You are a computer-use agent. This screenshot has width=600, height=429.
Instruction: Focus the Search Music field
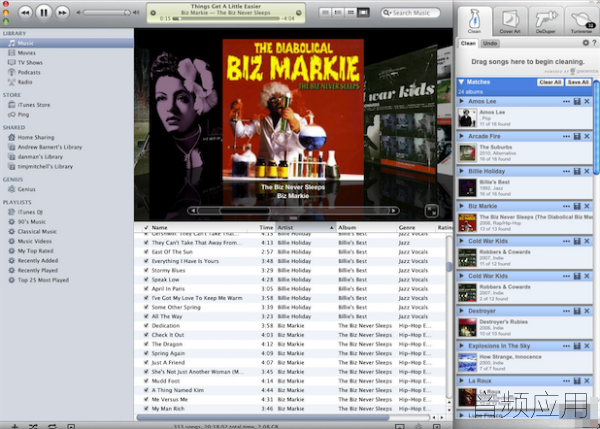411,13
